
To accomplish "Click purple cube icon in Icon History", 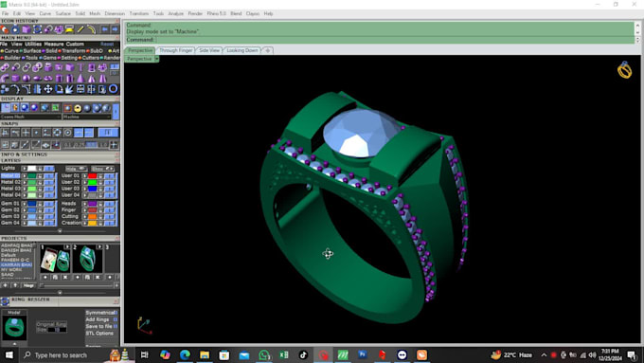I will click(x=27, y=29).
